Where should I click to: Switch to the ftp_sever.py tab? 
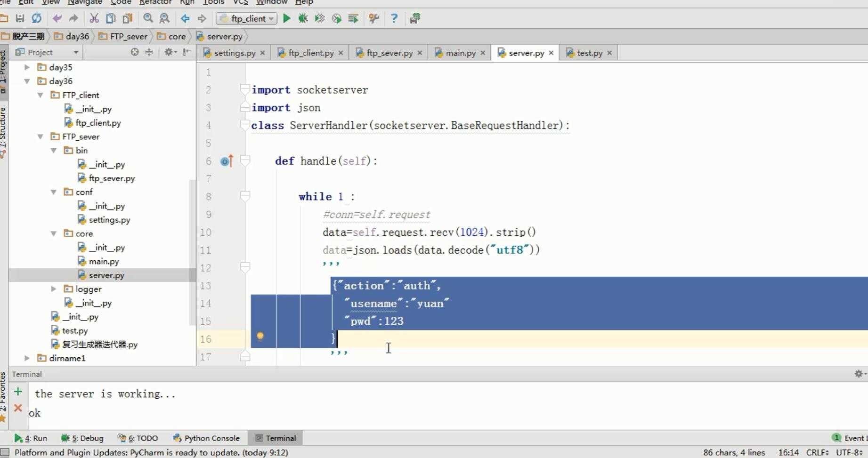pos(389,53)
